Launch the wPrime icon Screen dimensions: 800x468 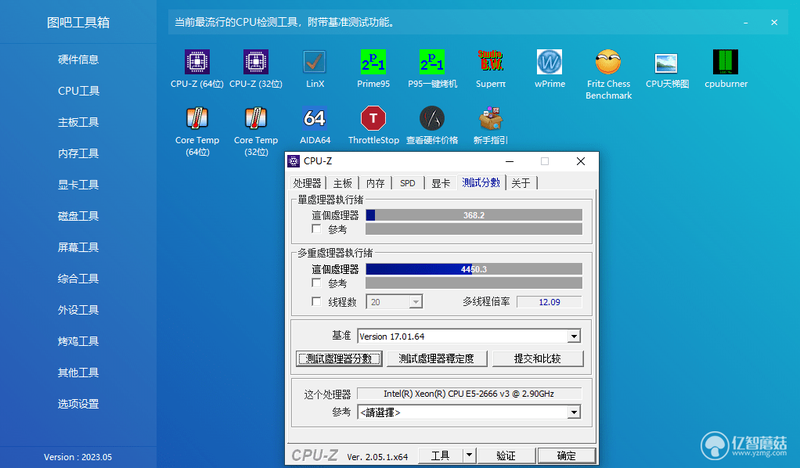pyautogui.click(x=549, y=62)
